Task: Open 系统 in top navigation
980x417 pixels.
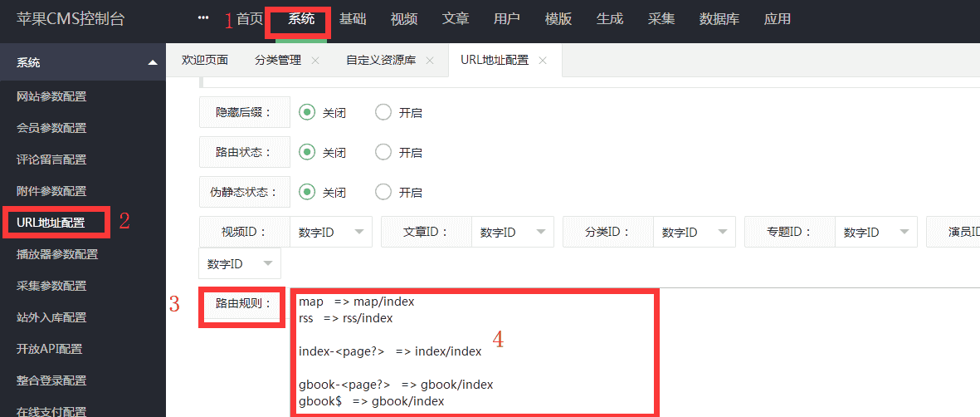Action: click(301, 19)
